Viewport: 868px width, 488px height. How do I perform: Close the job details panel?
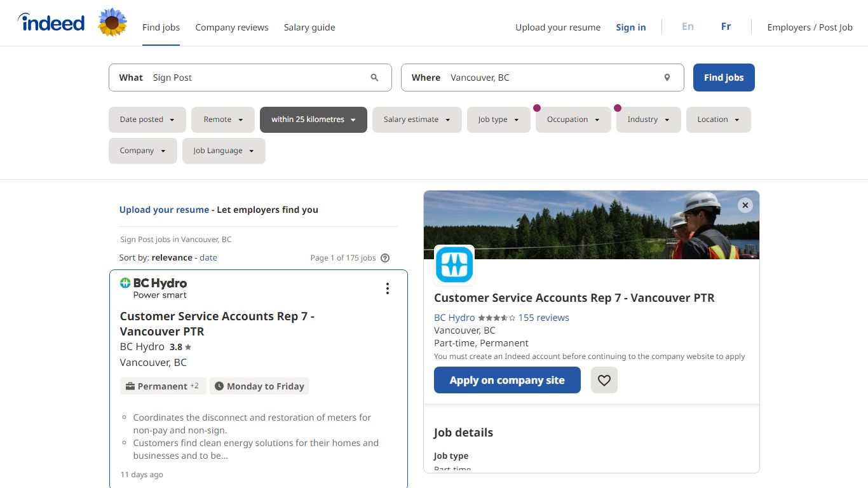point(745,205)
